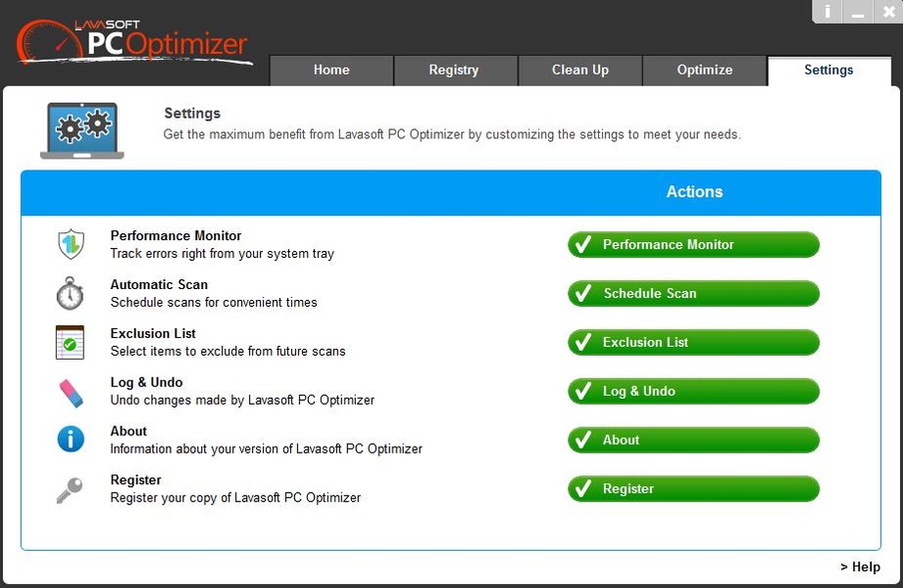Screen dimensions: 903x588
Task: Click the Exclusion List notepad icon
Action: coord(70,342)
